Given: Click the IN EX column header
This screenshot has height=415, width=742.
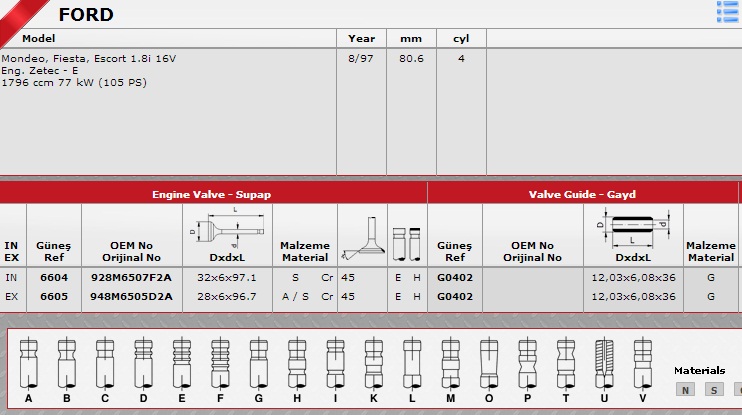Looking at the screenshot, I should (11, 251).
